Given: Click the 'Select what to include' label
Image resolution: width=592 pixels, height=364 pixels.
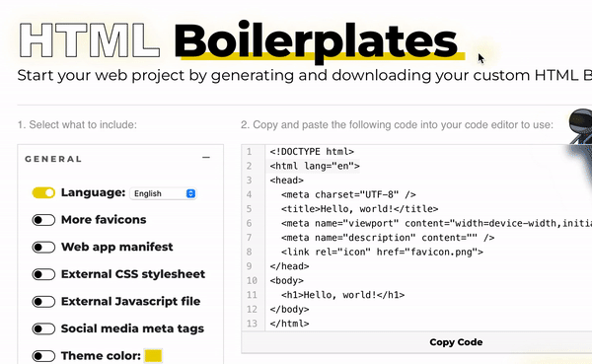Looking at the screenshot, I should coord(77,124).
